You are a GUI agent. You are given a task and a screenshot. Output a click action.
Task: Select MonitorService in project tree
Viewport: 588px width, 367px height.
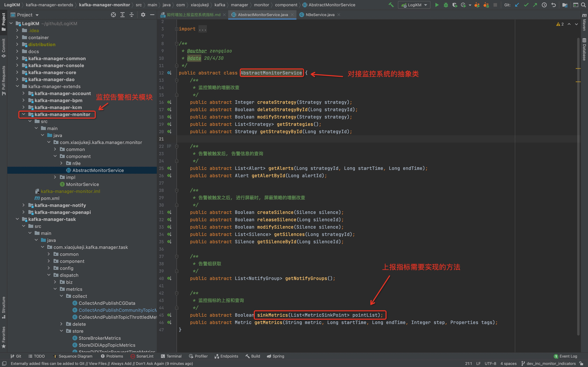pos(82,184)
